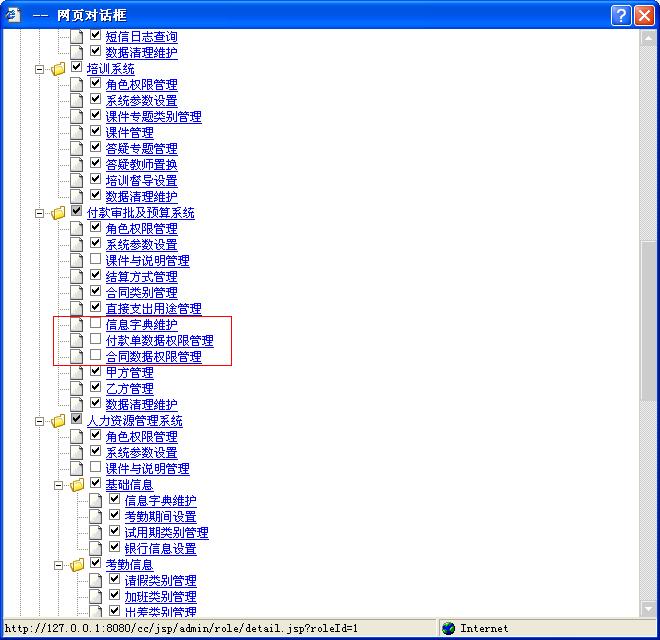Click the page icon of 培训督导设置 row
This screenshot has width=660, height=640.
[77, 181]
